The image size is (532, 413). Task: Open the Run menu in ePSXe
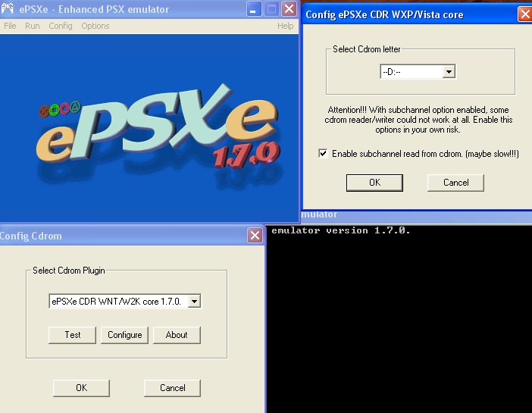pos(33,26)
